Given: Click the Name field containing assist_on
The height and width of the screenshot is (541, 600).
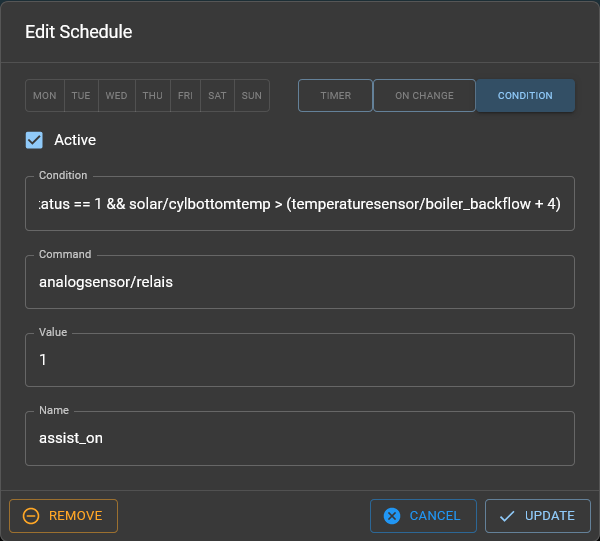Looking at the screenshot, I should (x=300, y=438).
